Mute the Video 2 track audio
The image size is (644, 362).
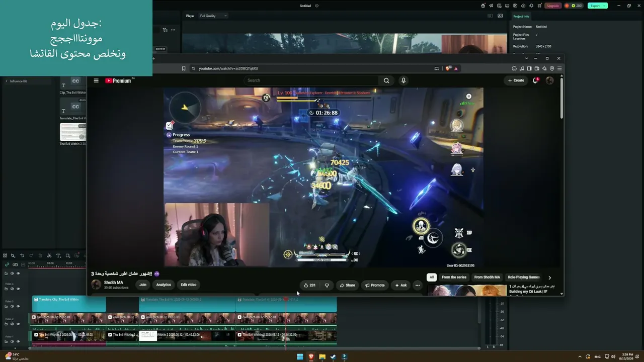[x=12, y=324]
